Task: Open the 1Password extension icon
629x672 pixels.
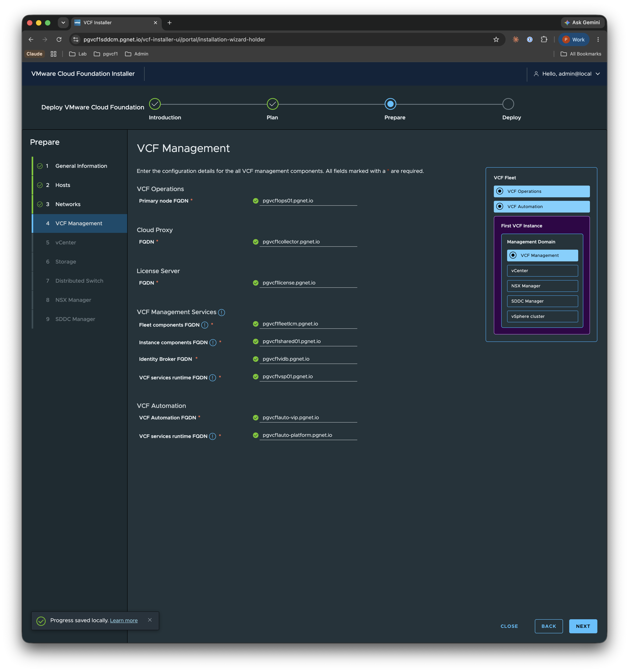Action: point(530,39)
